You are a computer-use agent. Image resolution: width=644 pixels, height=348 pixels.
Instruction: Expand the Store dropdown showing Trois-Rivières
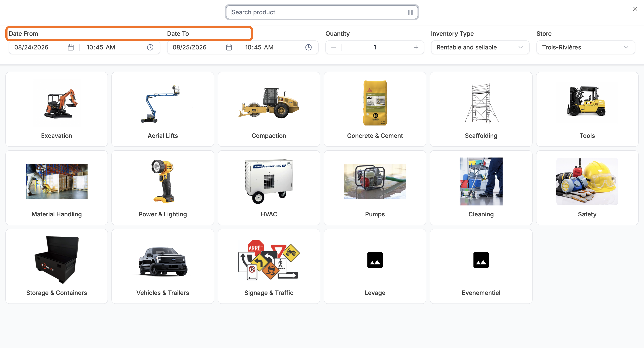coord(586,47)
